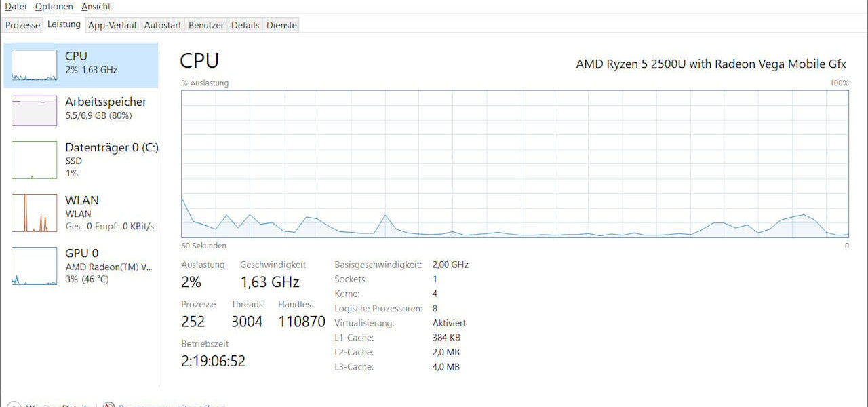Open the Optionen menu

coord(54,7)
